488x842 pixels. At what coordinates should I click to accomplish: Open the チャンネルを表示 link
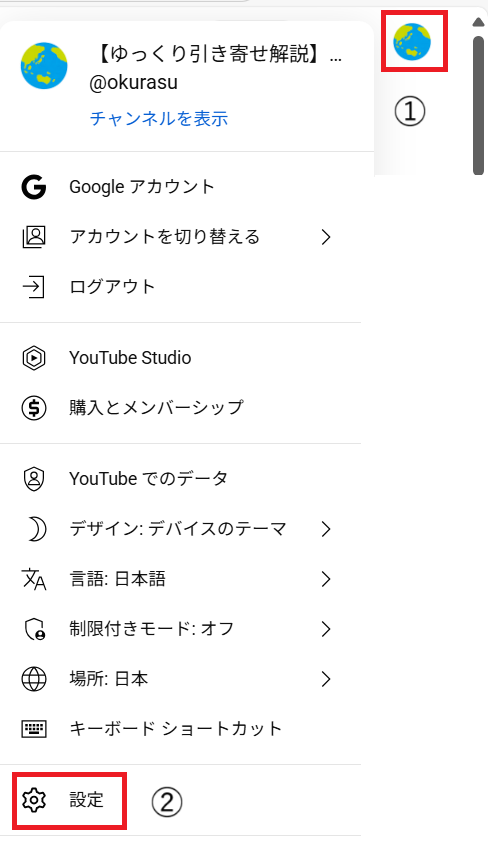pos(159,118)
